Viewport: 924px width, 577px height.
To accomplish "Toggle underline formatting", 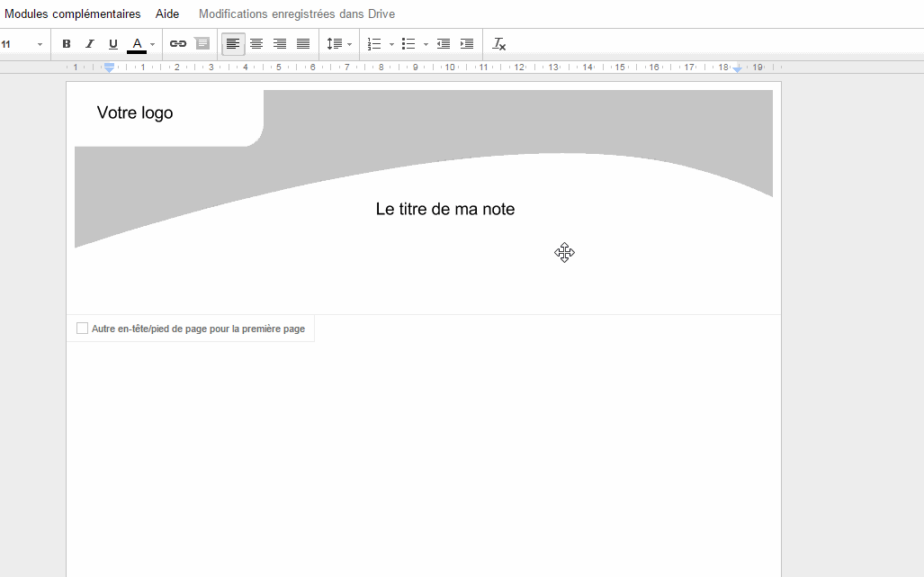I will (112, 43).
